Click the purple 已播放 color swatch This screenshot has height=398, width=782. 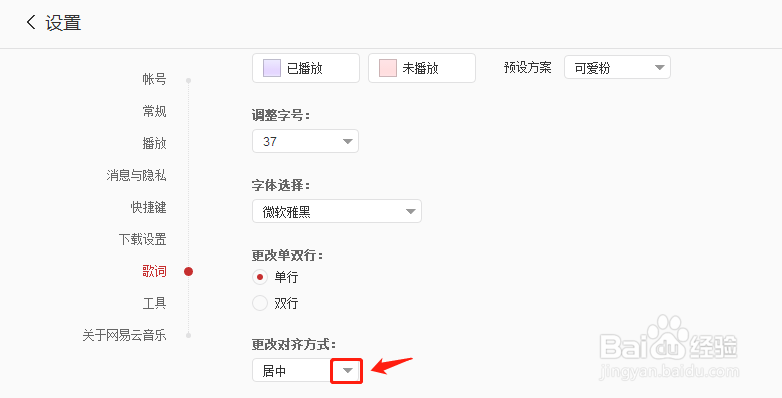click(272, 68)
